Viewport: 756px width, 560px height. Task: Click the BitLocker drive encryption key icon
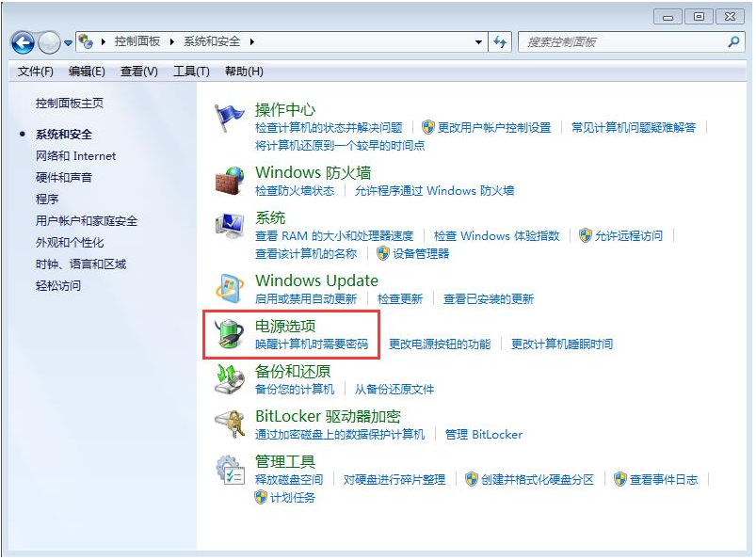tap(230, 424)
